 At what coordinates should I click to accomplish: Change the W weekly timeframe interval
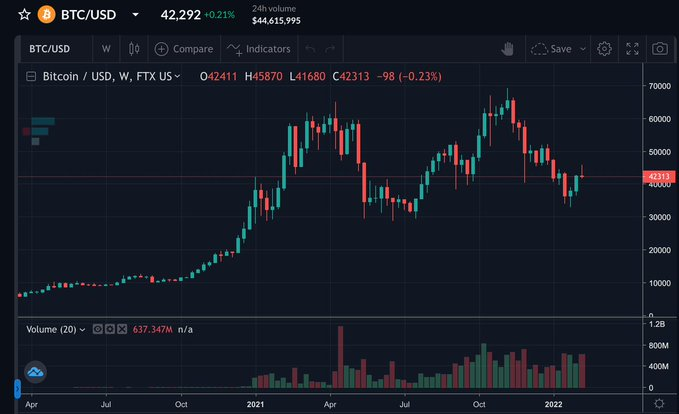pyautogui.click(x=106, y=48)
